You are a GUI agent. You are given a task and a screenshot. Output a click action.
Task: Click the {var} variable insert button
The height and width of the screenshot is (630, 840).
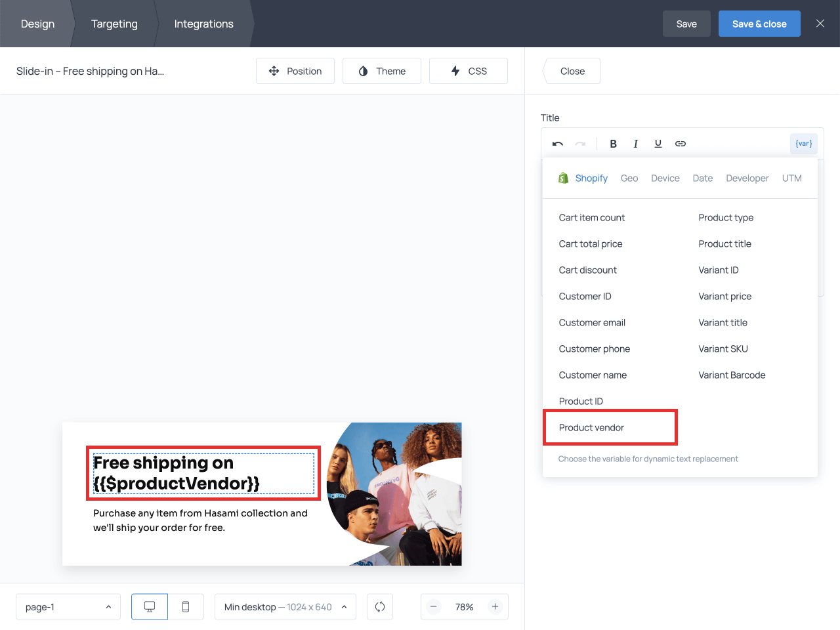803,144
